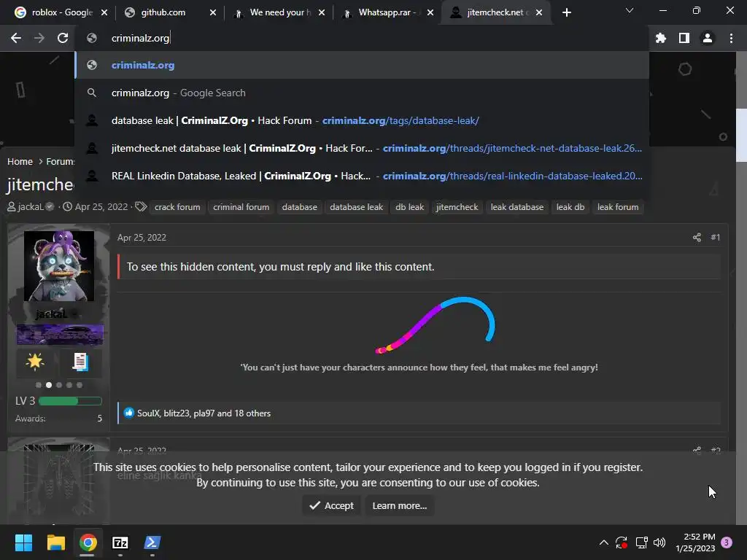Reload the current page
Viewport: 747px width, 560px height.
point(63,38)
